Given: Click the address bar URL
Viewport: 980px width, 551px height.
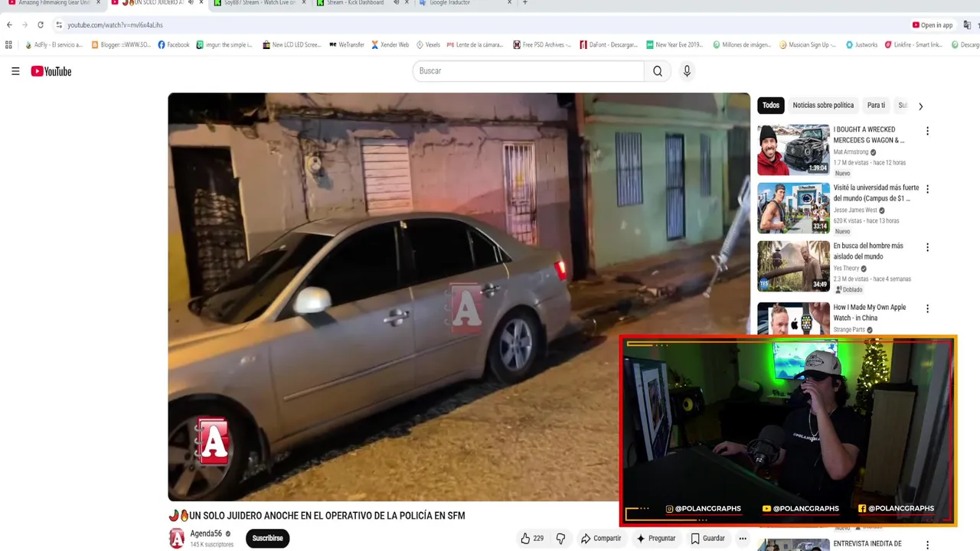Looking at the screenshot, I should pos(115,24).
